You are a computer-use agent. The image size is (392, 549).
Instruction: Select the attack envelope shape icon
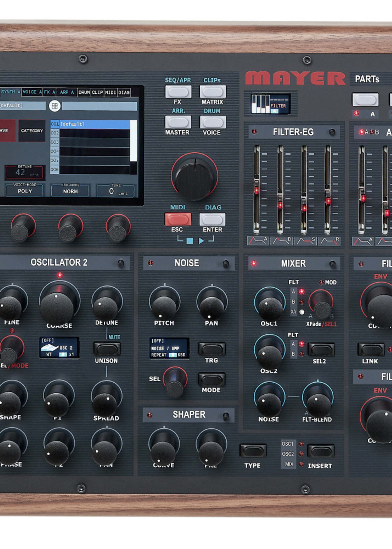coord(258,241)
